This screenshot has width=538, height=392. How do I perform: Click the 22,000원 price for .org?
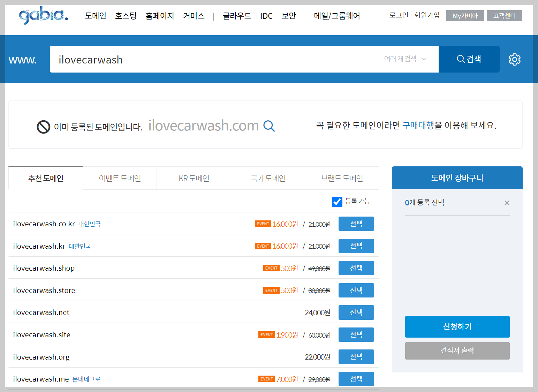point(317,357)
